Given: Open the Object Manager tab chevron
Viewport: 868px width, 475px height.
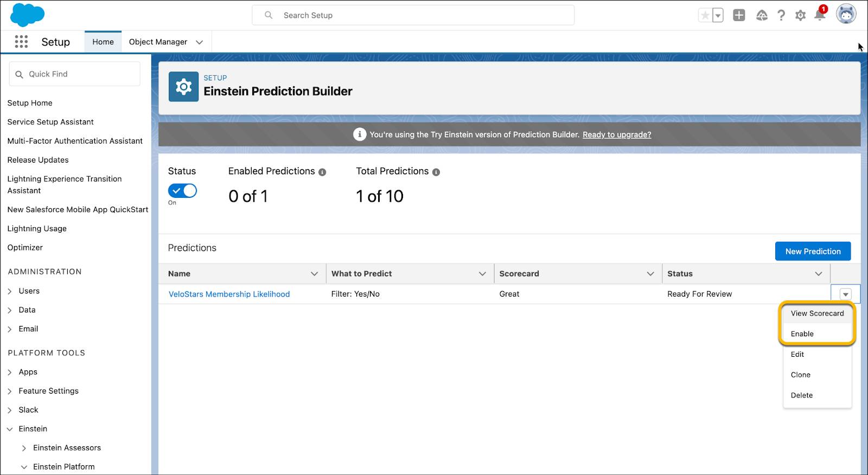Looking at the screenshot, I should tap(199, 42).
